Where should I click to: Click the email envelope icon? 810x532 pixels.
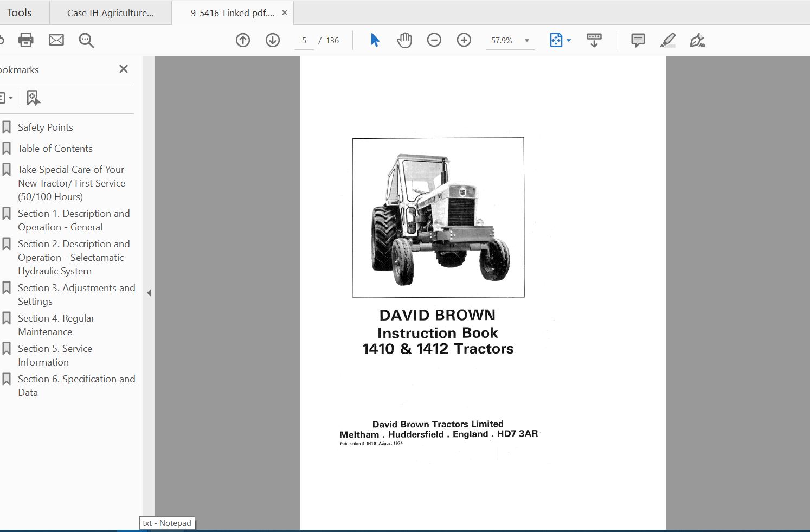[56, 40]
